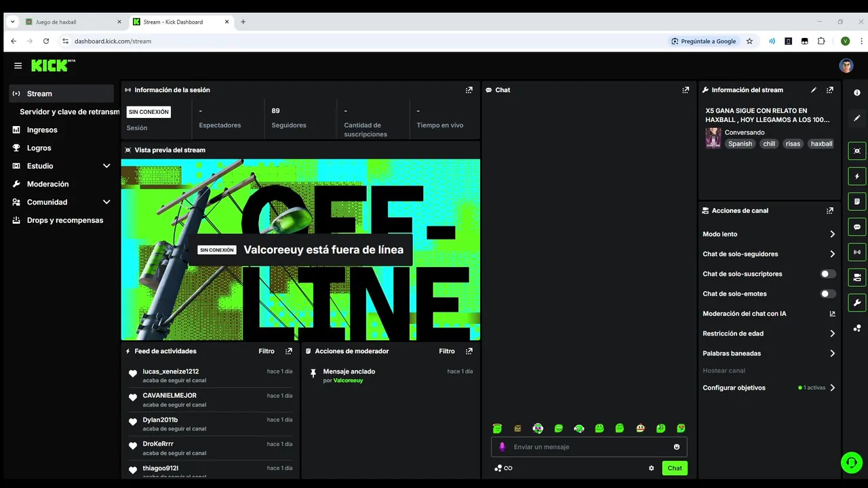This screenshot has height=488, width=868.
Task: Open the green headset support button
Action: 851,462
